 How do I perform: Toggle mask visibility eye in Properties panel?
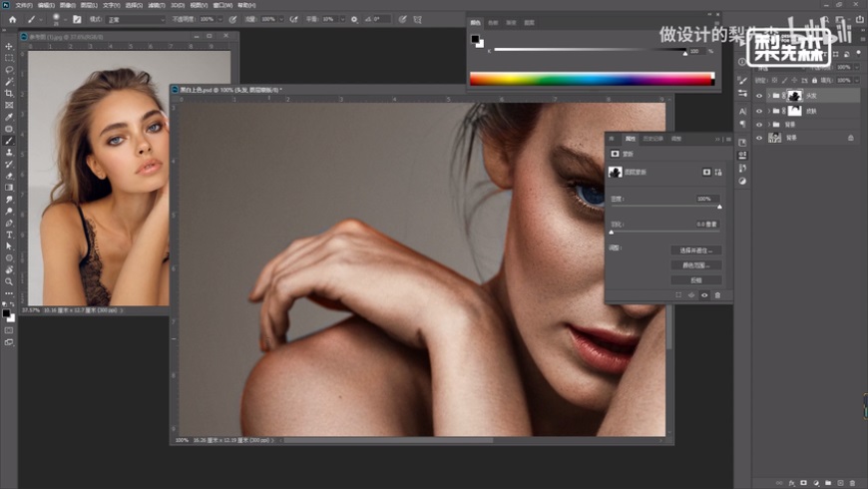coord(704,295)
